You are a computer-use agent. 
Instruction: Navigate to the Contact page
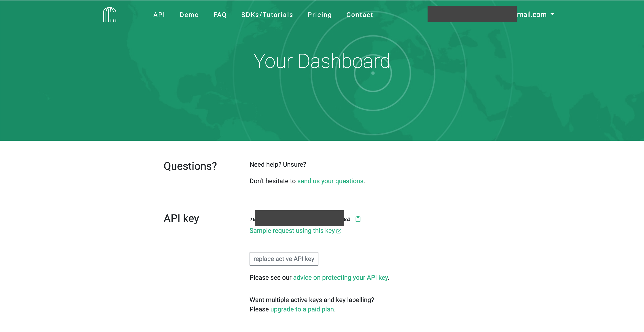pos(360,15)
